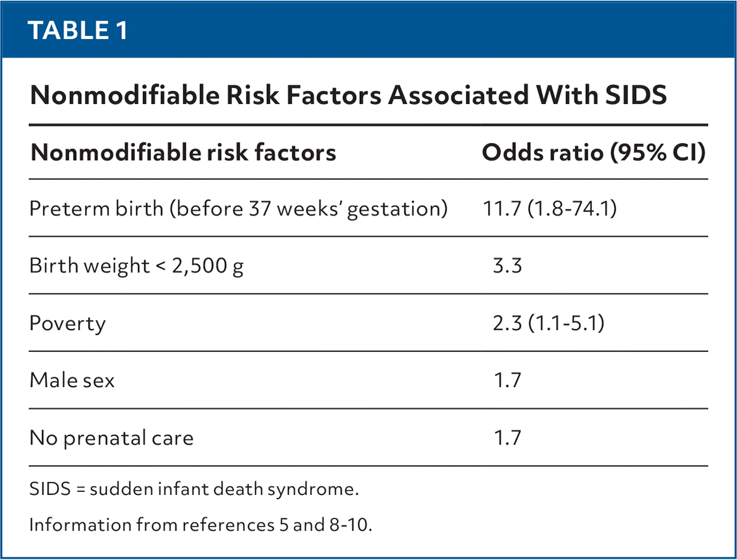Select the 'No prenatal care' row label
The image size is (737, 560).
coord(111,438)
